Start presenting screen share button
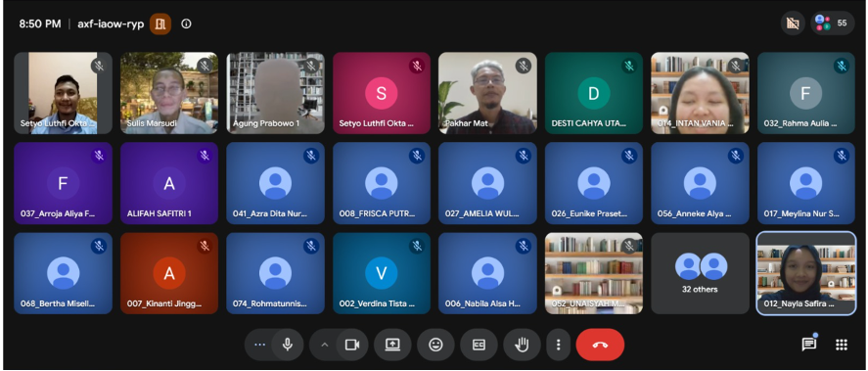868x371 pixels. click(x=392, y=345)
